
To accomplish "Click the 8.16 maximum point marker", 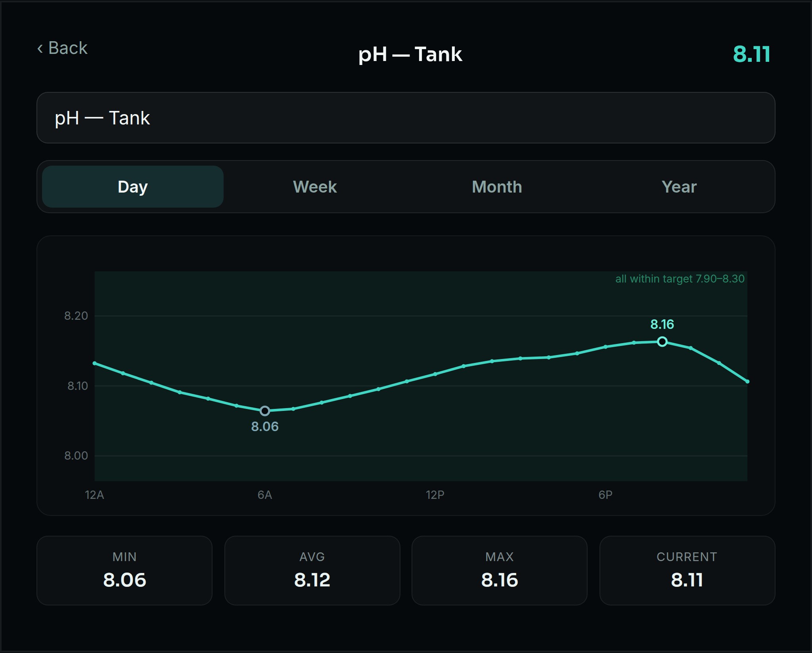I will [x=662, y=342].
